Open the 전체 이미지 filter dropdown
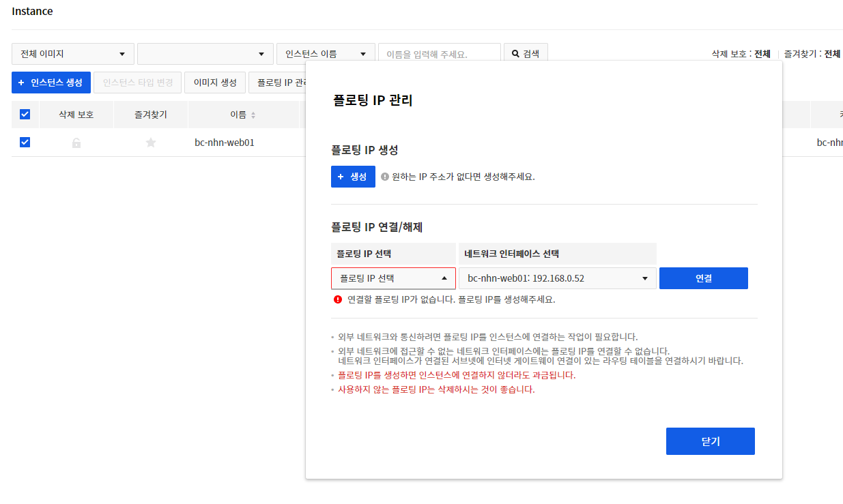The width and height of the screenshot is (843, 504). pos(72,53)
